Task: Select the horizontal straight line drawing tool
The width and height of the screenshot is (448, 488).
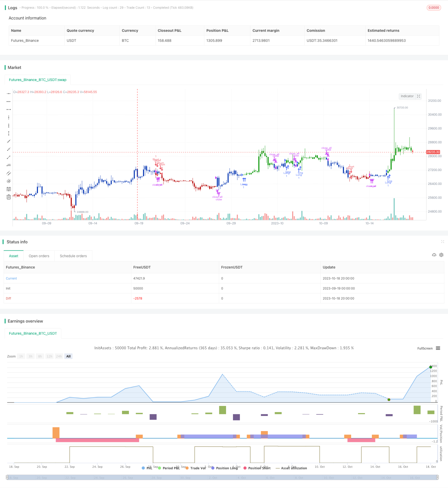Action: pyautogui.click(x=9, y=93)
